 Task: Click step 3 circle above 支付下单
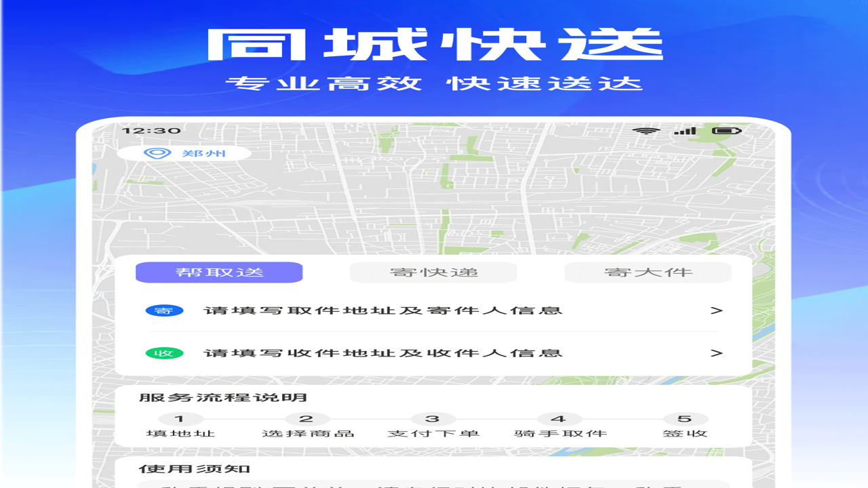pyautogui.click(x=433, y=419)
